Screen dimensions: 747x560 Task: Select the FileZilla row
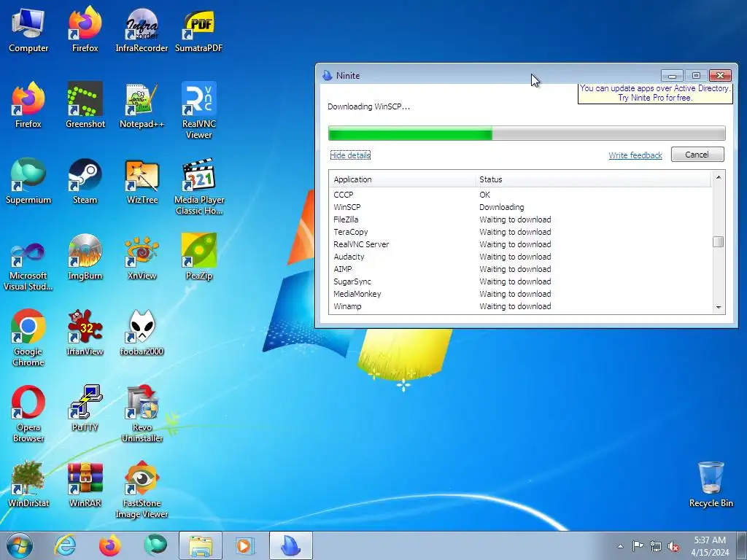[520, 219]
